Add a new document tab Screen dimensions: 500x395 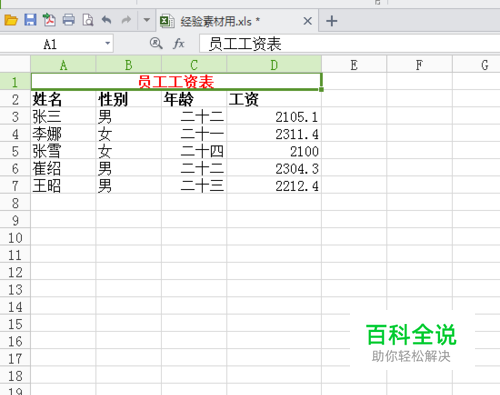(x=331, y=21)
